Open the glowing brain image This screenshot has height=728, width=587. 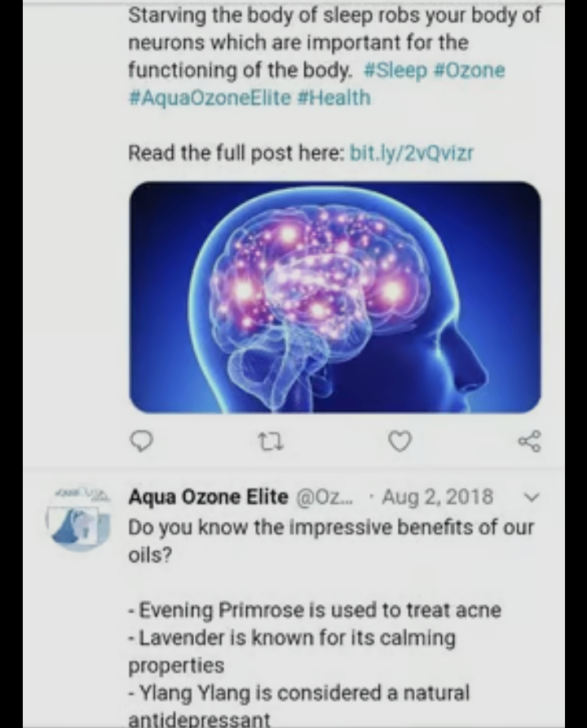point(335,297)
